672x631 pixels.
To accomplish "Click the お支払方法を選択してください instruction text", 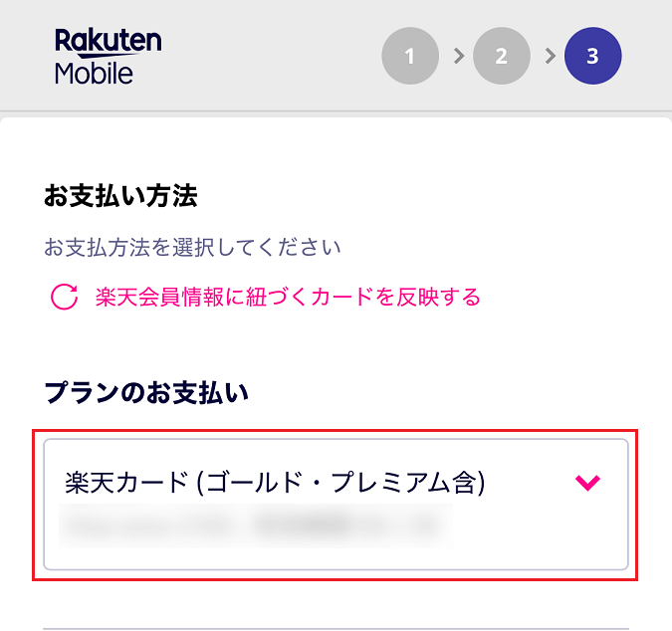I will coord(193,247).
